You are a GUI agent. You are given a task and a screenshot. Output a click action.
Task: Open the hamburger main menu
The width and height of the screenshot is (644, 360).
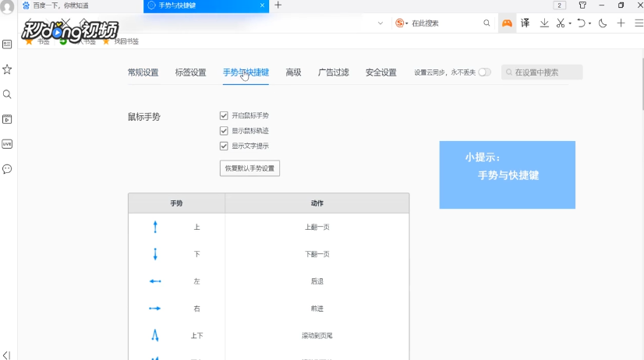(639, 23)
